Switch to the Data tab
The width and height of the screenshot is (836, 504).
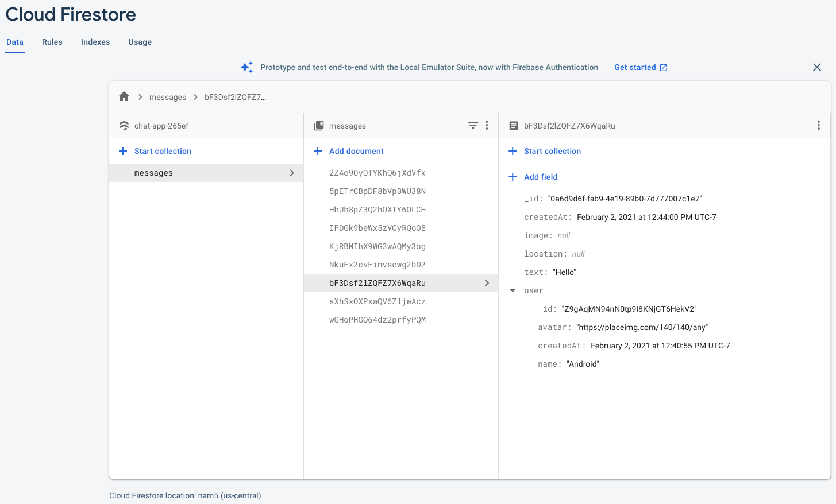coord(15,42)
